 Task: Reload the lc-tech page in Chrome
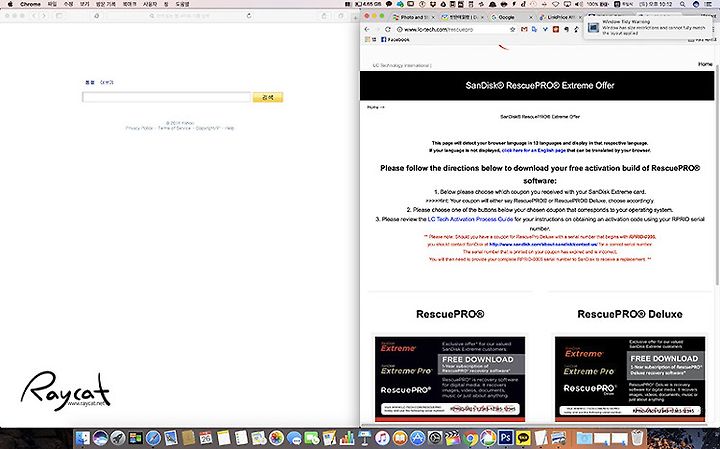tap(388, 29)
